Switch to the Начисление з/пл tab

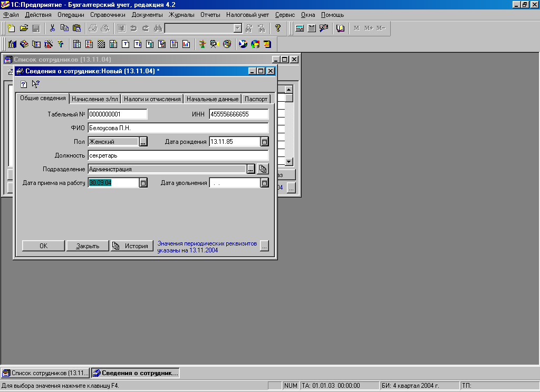(95, 99)
